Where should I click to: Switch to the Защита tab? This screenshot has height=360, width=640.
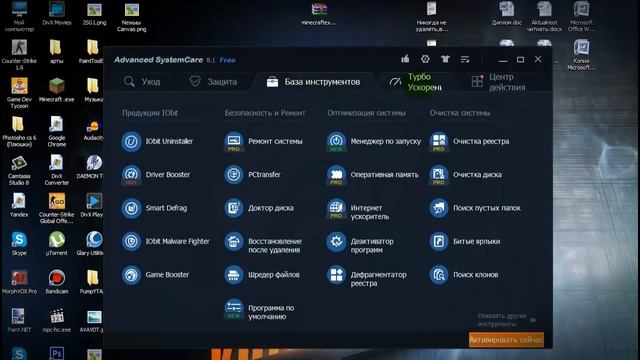(x=213, y=82)
